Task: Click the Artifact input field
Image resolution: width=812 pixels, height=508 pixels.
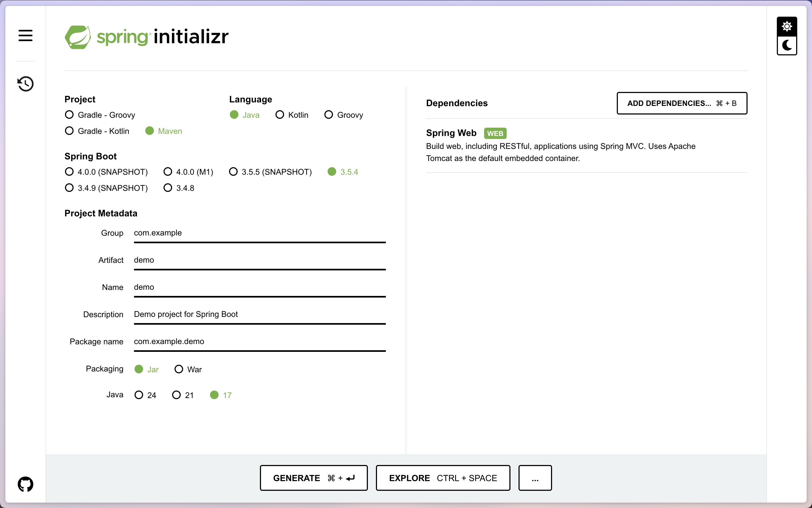Action: click(x=260, y=260)
